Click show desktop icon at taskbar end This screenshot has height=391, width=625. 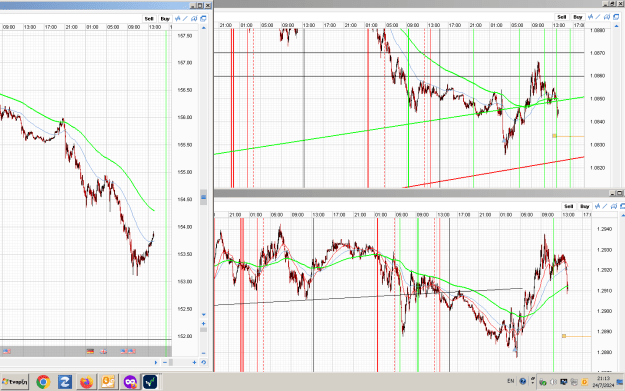pos(620,382)
